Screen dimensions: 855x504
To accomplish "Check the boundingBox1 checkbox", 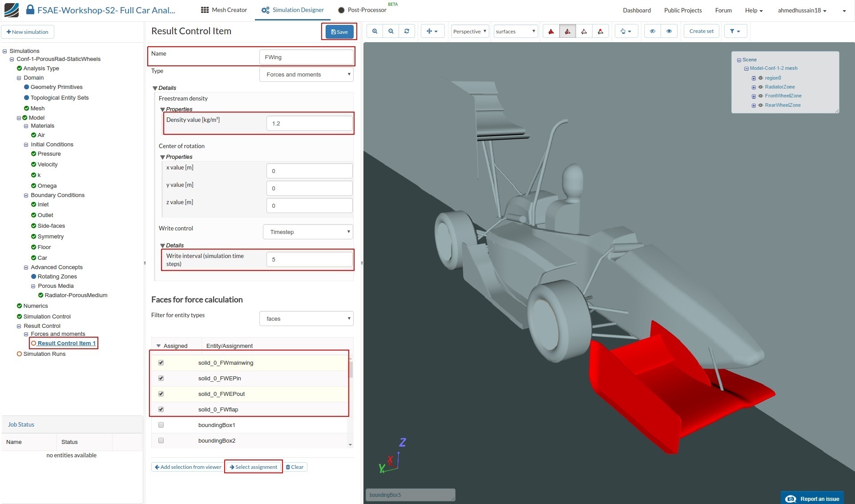I will coord(161,425).
